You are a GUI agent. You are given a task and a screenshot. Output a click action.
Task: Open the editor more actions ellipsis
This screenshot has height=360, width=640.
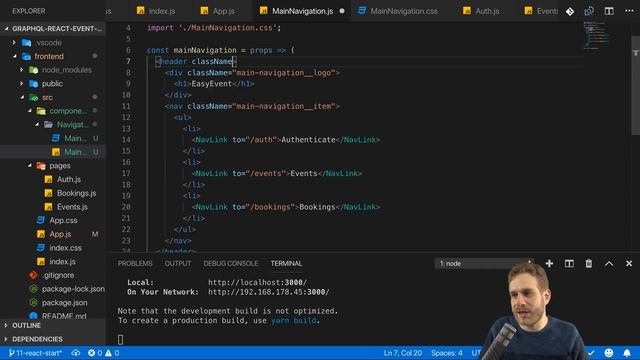[x=629, y=11]
